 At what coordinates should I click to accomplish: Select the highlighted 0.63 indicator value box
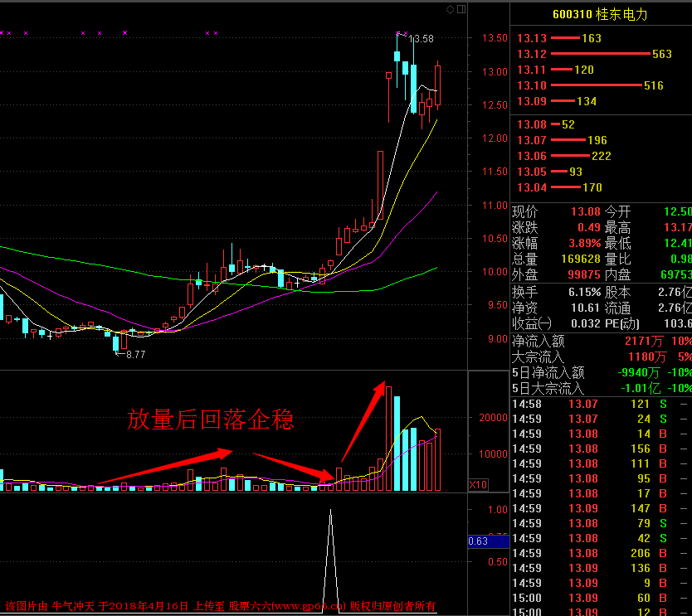[x=488, y=541]
